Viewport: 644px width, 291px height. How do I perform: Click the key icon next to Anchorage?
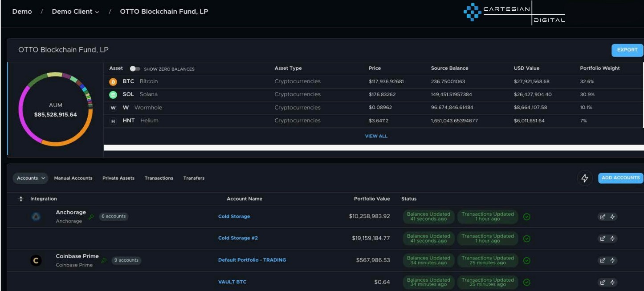click(91, 217)
